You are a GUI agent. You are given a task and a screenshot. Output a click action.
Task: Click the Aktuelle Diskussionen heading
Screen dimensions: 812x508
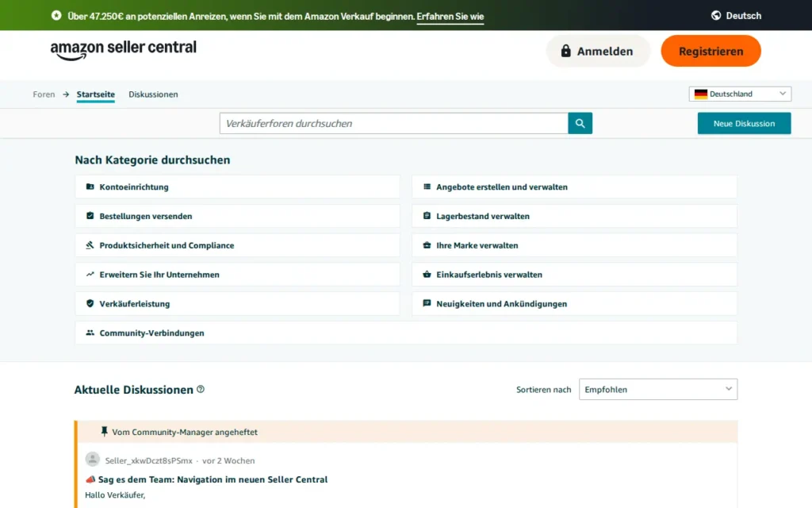[133, 390]
